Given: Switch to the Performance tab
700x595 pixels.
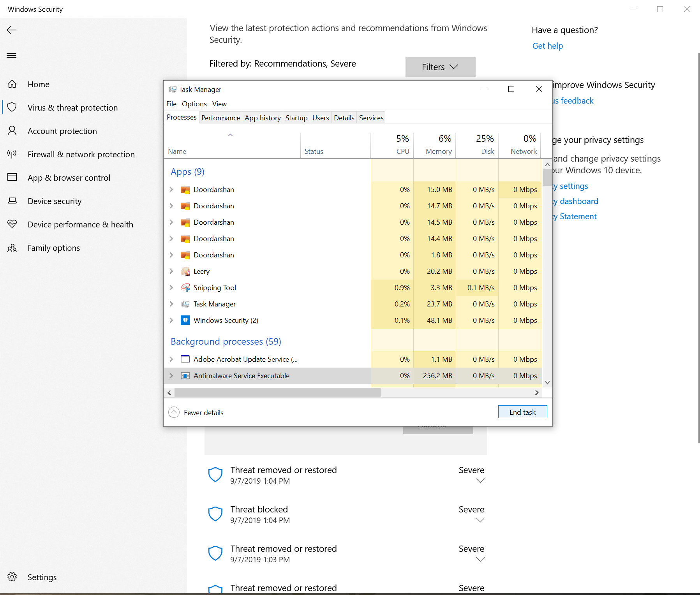Looking at the screenshot, I should pos(220,118).
